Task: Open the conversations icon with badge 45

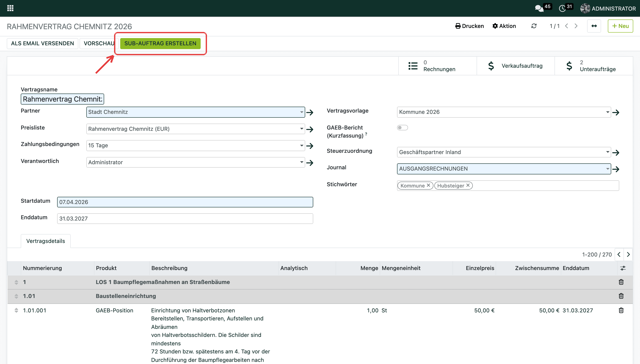Action: pyautogui.click(x=539, y=8)
